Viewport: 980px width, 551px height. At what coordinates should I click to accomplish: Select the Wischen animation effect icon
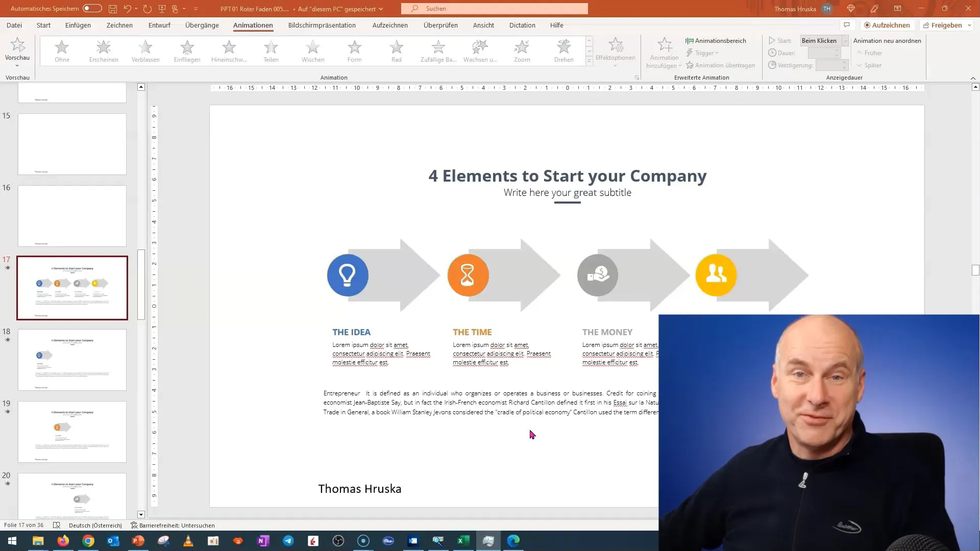coord(313,51)
